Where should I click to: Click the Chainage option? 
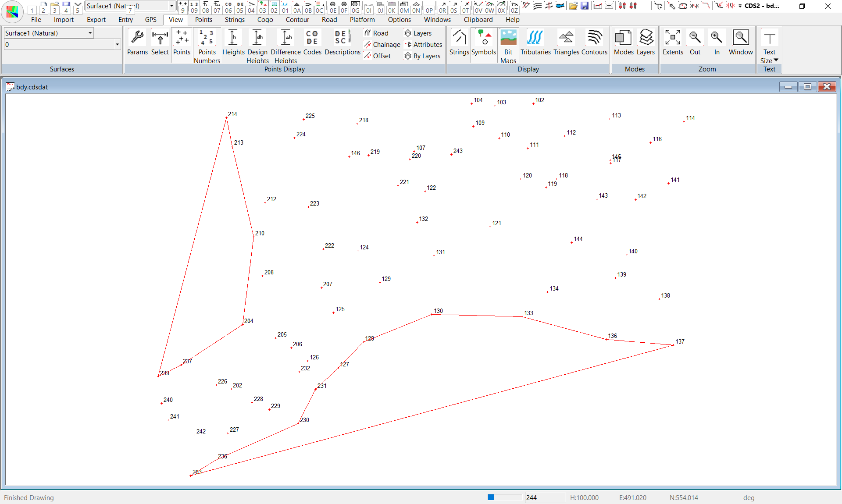(x=382, y=45)
